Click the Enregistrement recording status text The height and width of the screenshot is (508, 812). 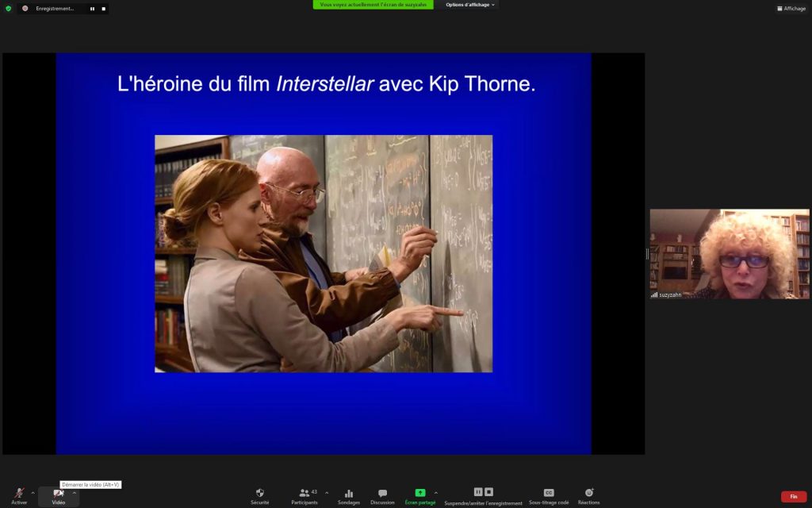point(55,9)
